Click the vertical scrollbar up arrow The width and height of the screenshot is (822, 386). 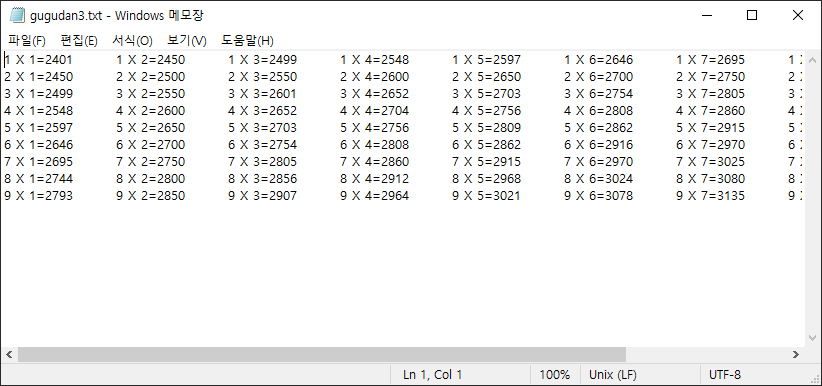point(813,60)
